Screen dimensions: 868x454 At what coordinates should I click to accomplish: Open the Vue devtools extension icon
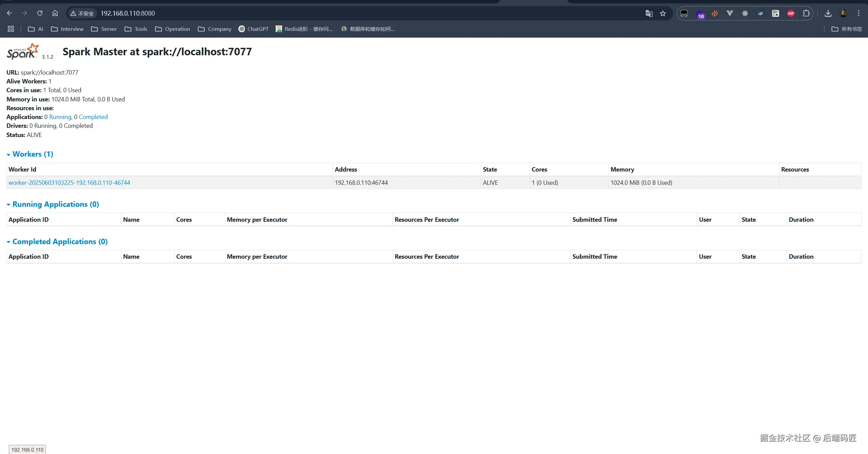point(730,13)
